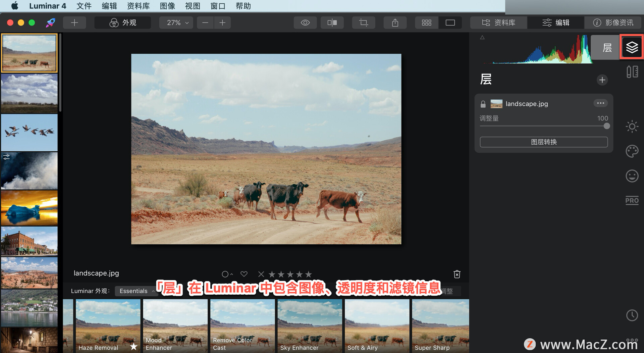Image resolution: width=644 pixels, height=353 pixels.
Task: Expand the Essentials looks collection dropdown
Action: click(137, 291)
